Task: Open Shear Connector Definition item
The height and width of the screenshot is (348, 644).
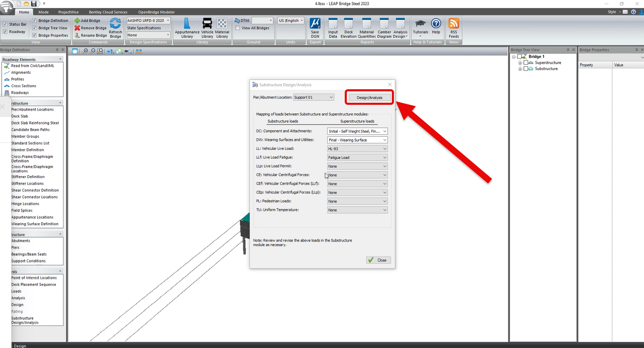Action: pyautogui.click(x=35, y=190)
